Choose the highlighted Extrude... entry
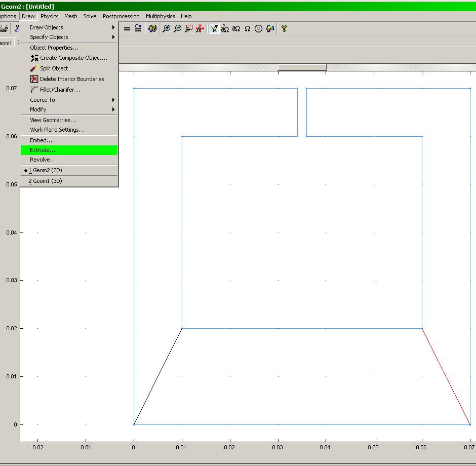 69,150
